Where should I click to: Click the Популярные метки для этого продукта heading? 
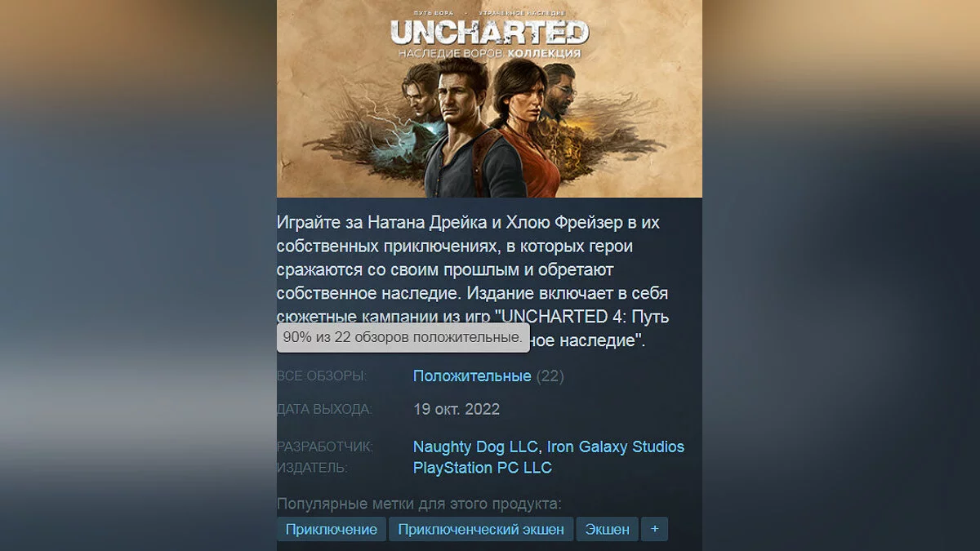click(x=420, y=504)
